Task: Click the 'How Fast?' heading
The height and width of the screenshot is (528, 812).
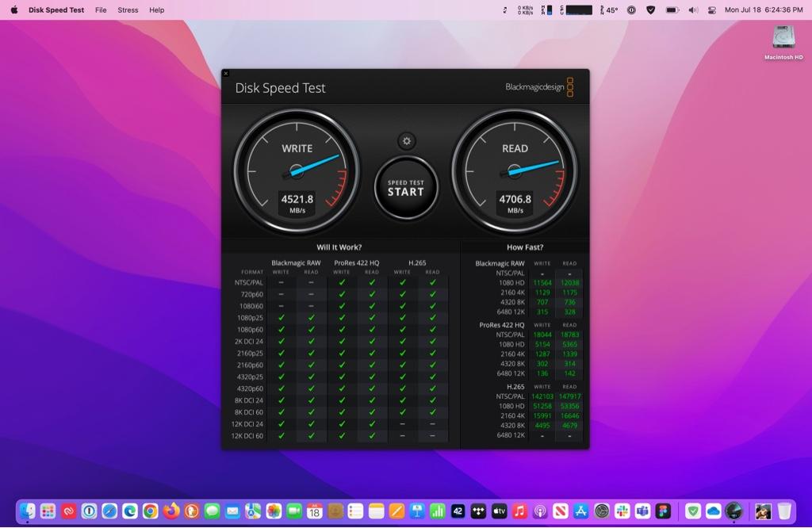Action: tap(525, 247)
